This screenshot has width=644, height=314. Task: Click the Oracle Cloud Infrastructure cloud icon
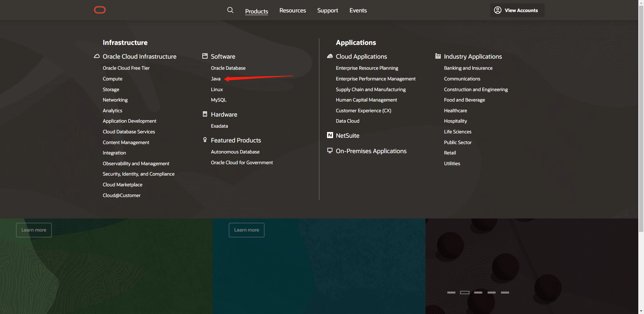[97, 56]
